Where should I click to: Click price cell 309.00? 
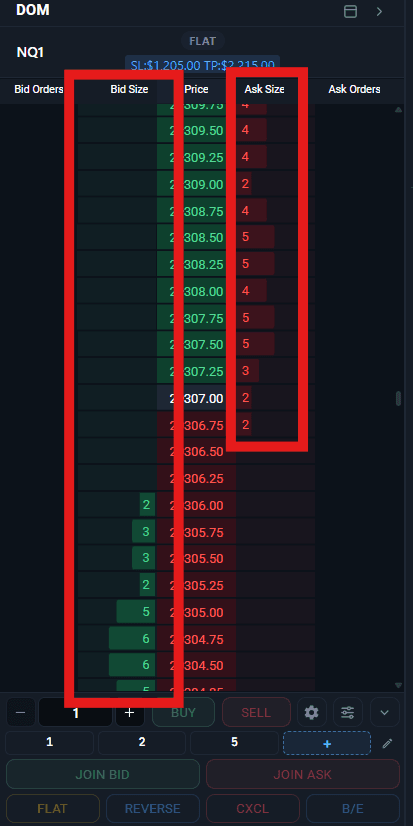pyautogui.click(x=196, y=184)
